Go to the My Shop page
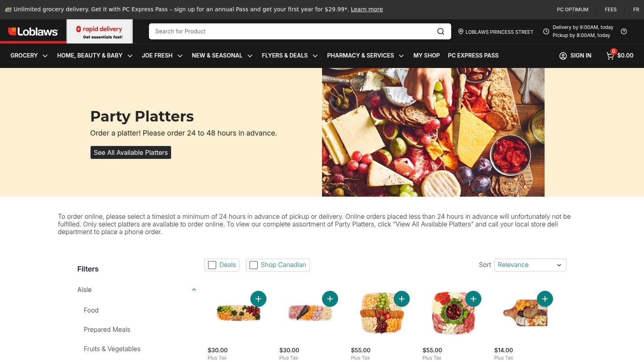 click(426, 56)
